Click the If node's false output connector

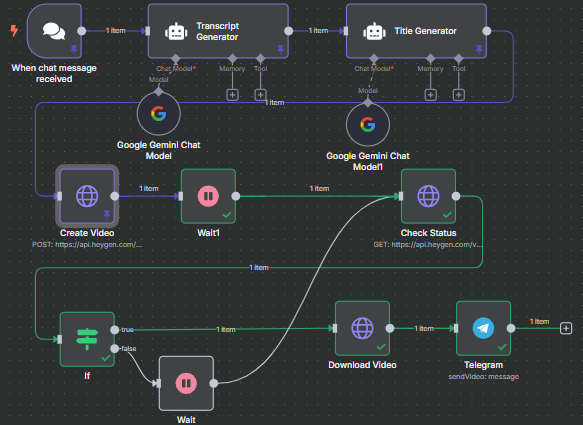(x=115, y=348)
